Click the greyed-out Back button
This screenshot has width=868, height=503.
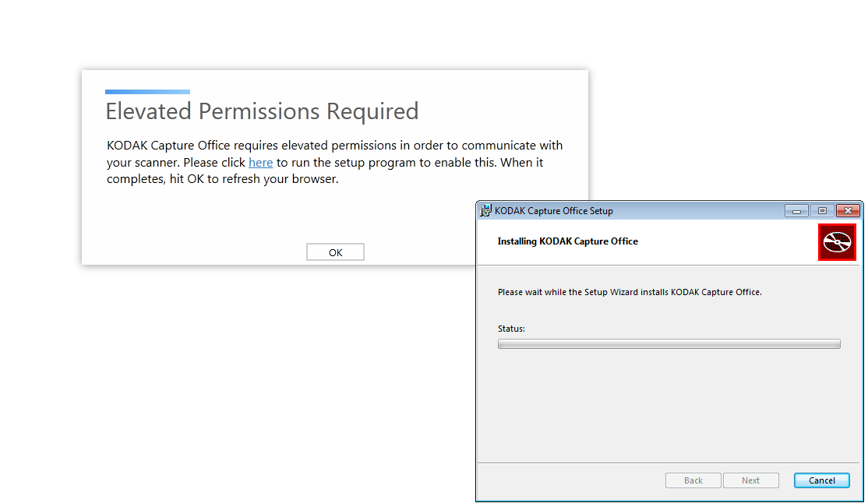point(693,480)
